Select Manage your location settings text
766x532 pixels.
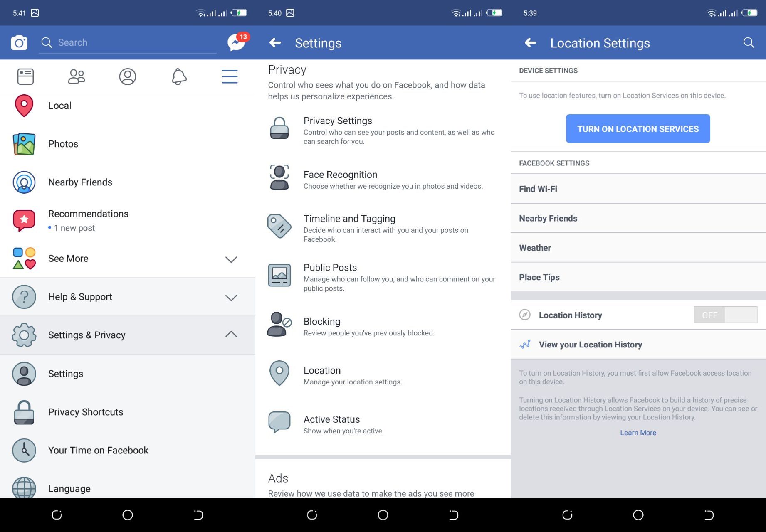353,382
